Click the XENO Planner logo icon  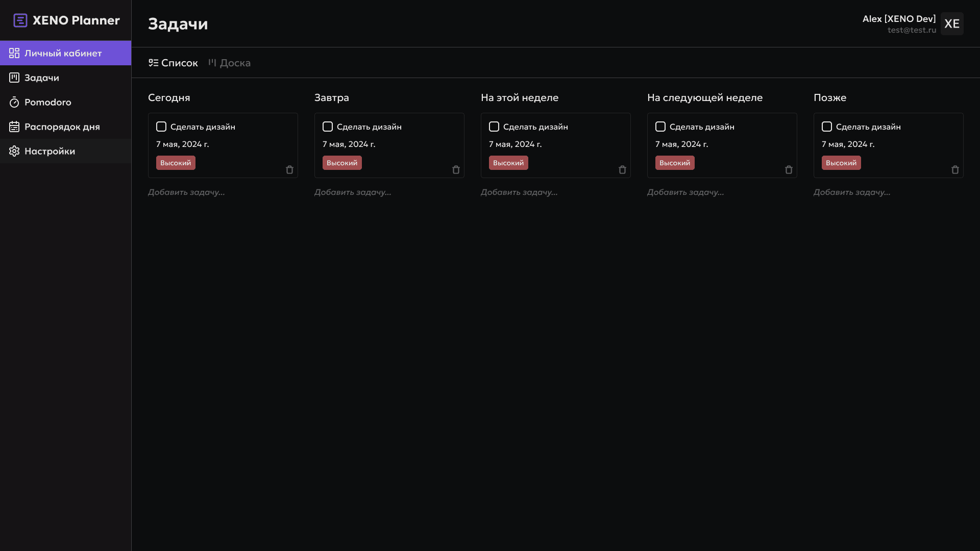[x=20, y=20]
